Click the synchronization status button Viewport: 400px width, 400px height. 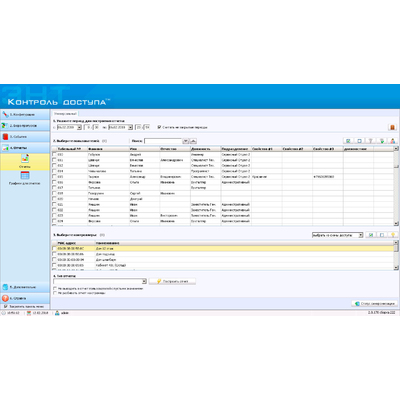click(375, 304)
